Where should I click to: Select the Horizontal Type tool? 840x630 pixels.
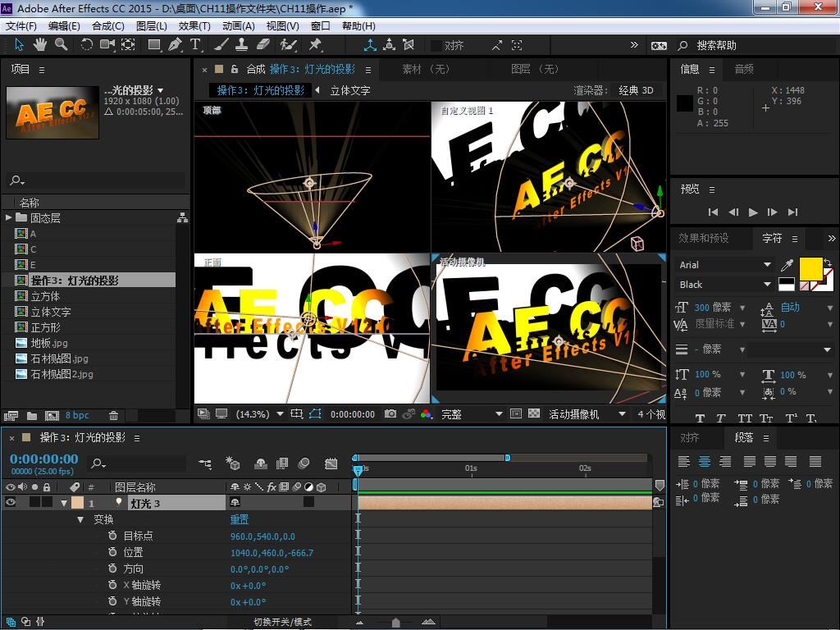[195, 45]
